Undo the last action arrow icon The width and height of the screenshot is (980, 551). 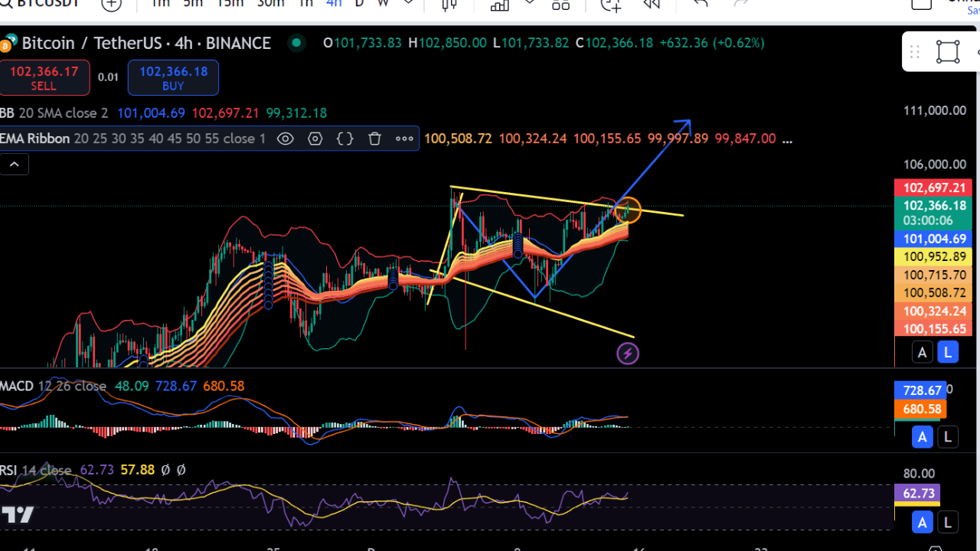tap(700, 3)
